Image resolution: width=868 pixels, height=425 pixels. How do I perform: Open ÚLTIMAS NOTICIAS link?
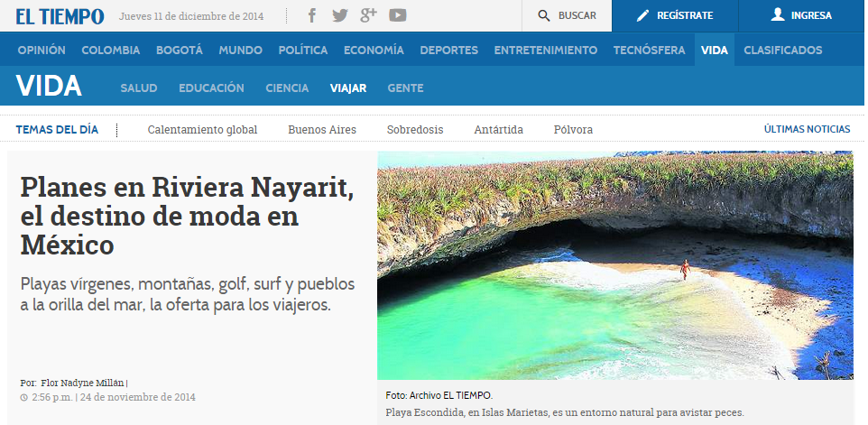coord(808,129)
